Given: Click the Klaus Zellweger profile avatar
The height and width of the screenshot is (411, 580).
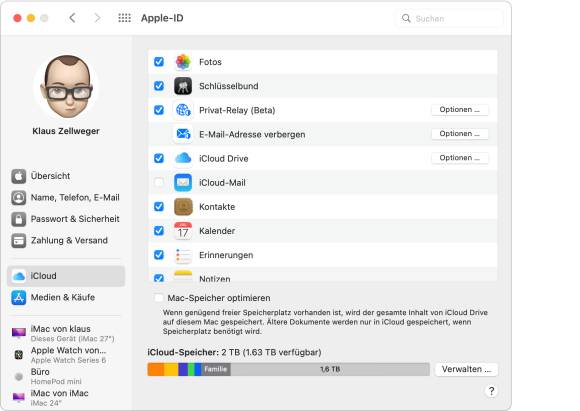Looking at the screenshot, I should coord(66,87).
